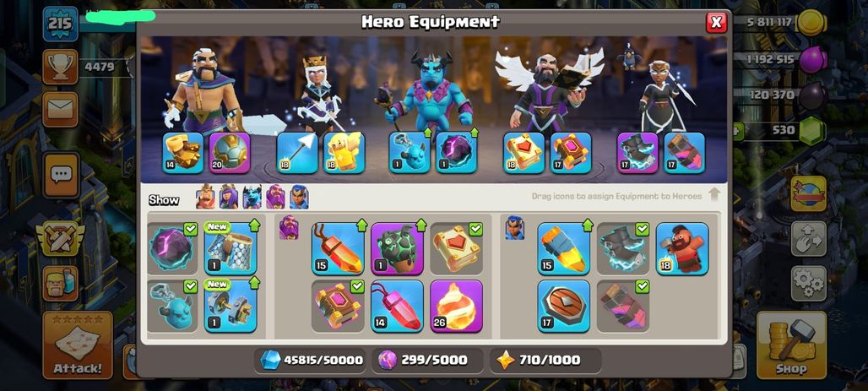Open the chat speech bubble icon

point(61,175)
